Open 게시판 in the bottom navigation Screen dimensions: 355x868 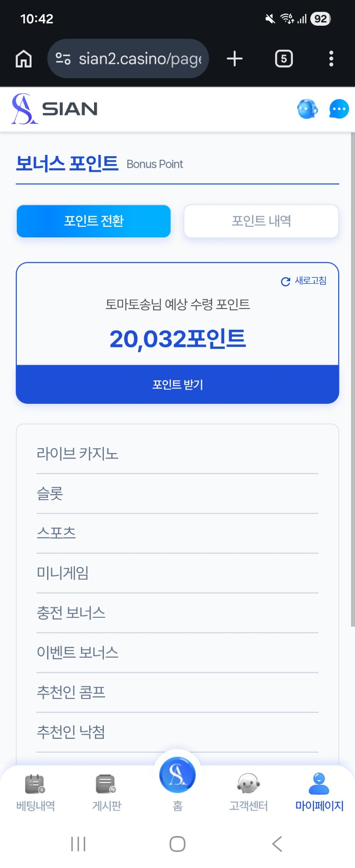pos(106,793)
